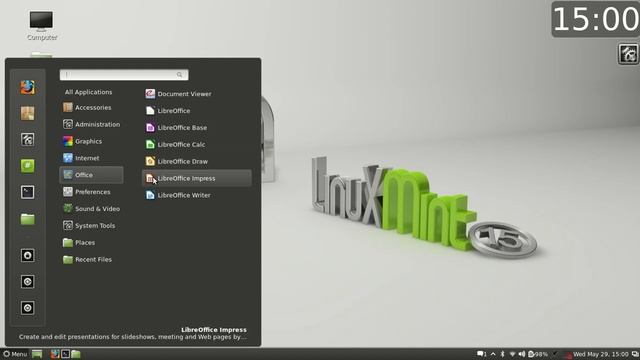Click the Show Desktop panel icon
This screenshot has width=640, height=360.
[x=37, y=354]
